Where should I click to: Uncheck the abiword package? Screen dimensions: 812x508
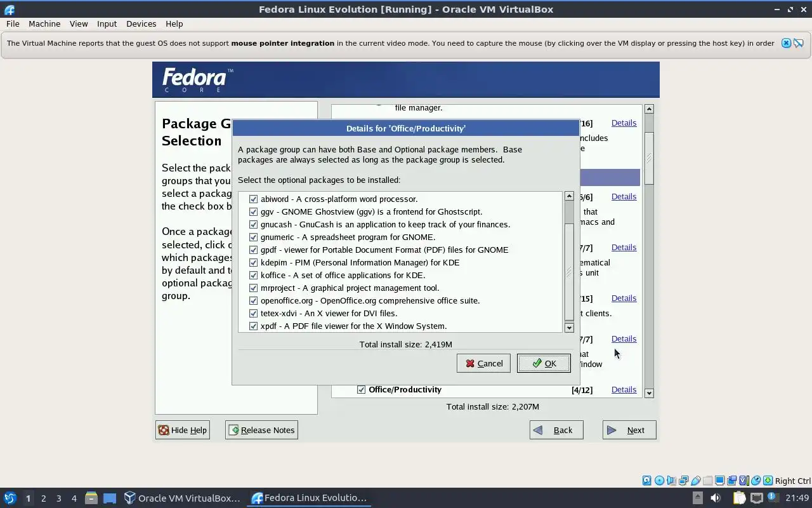pyautogui.click(x=253, y=199)
